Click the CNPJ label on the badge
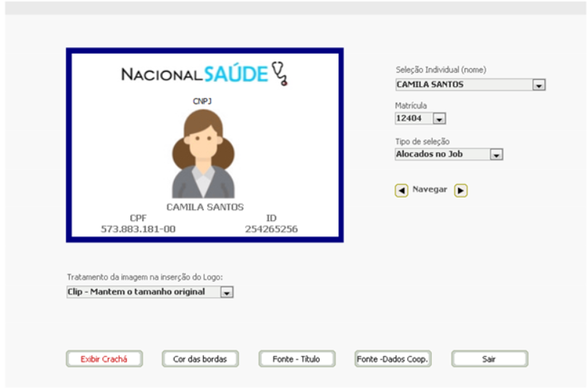This screenshot has width=587, height=392. [x=201, y=101]
